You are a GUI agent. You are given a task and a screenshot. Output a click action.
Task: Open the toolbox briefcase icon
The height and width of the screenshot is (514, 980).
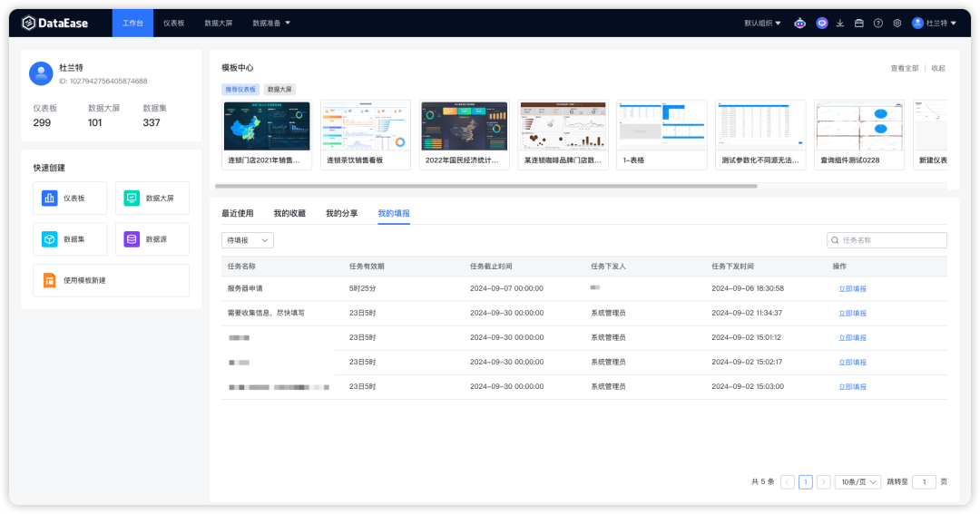click(858, 23)
